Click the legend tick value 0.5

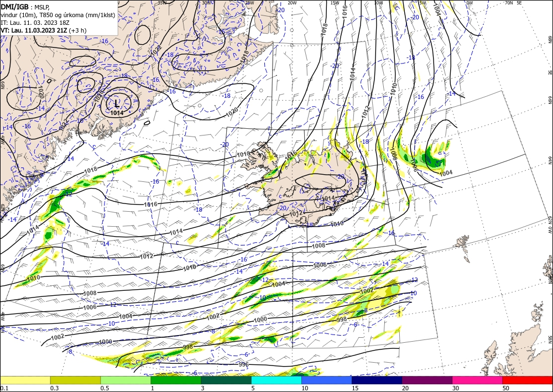(x=105, y=388)
